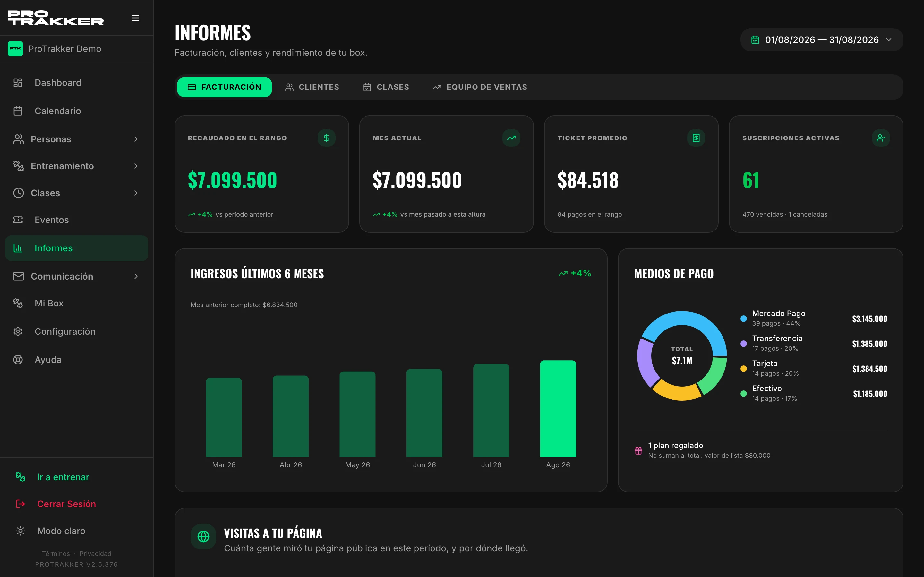Expand the Entrenamiento submenu chevron

click(x=136, y=166)
